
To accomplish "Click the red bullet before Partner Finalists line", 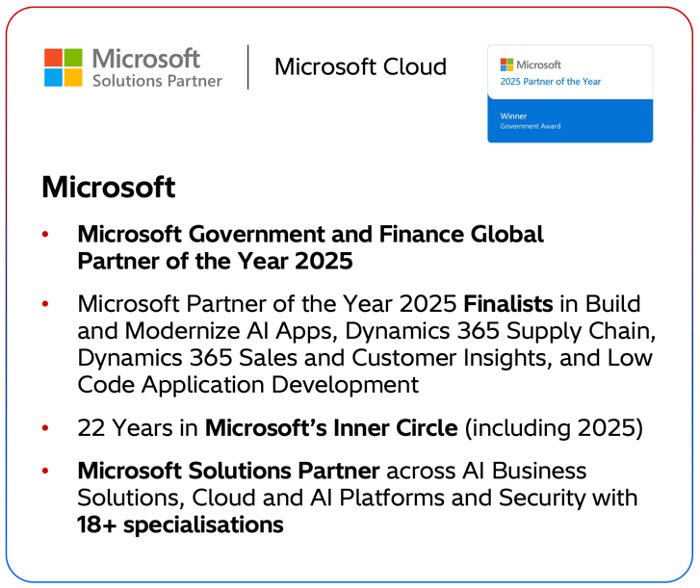I will pyautogui.click(x=45, y=305).
